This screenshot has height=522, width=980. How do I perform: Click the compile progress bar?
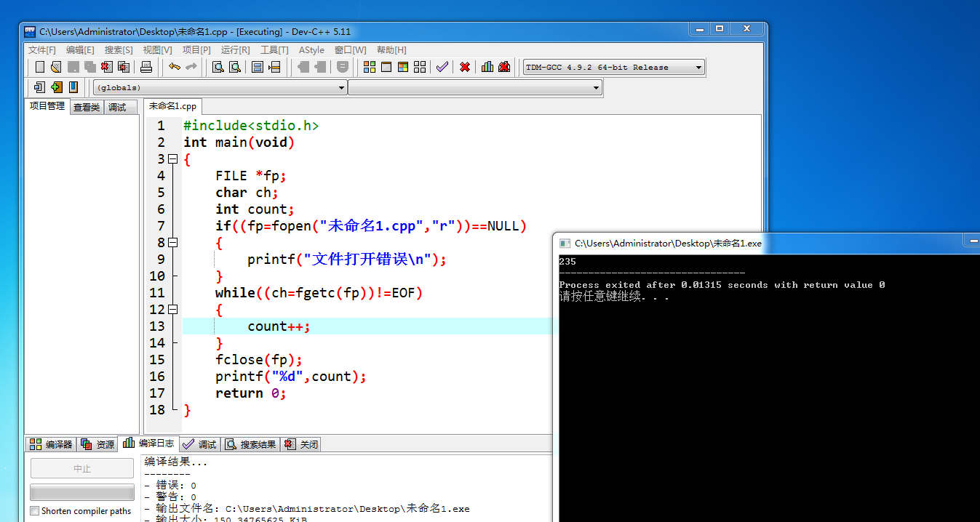pyautogui.click(x=82, y=492)
